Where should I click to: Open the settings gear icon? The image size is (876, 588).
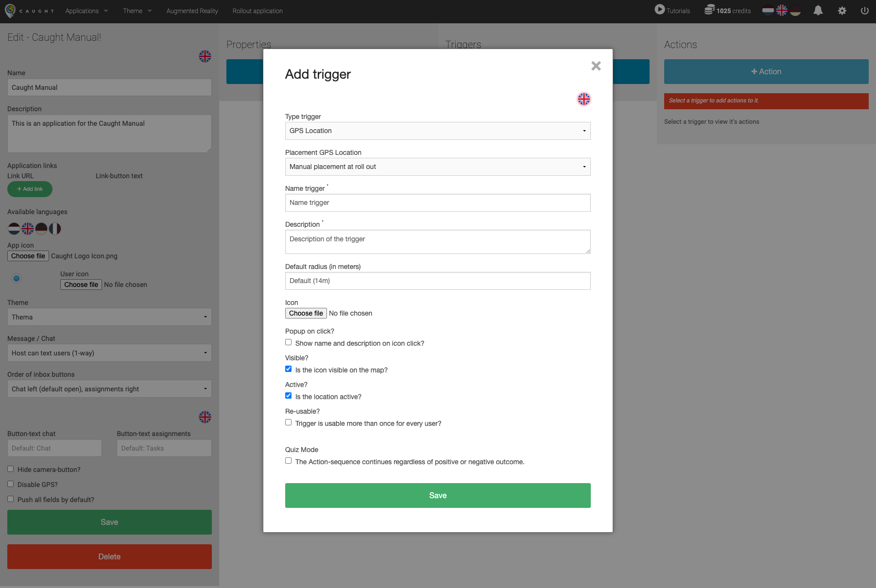pos(842,11)
